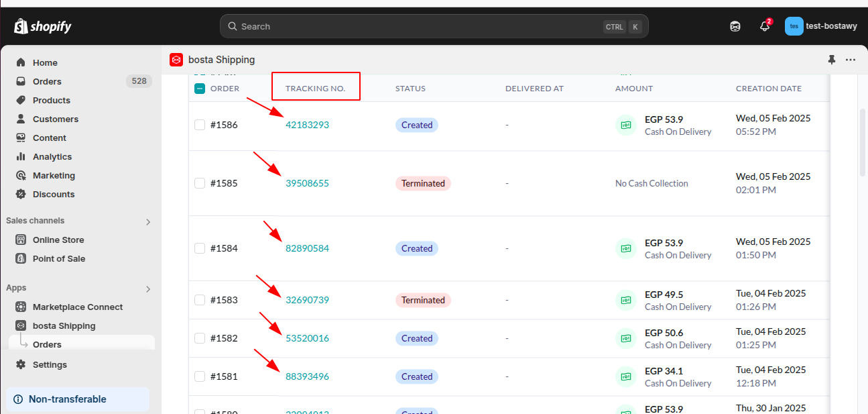This screenshot has height=414, width=868.
Task: Click the Orders inbox icon
Action: 21,81
